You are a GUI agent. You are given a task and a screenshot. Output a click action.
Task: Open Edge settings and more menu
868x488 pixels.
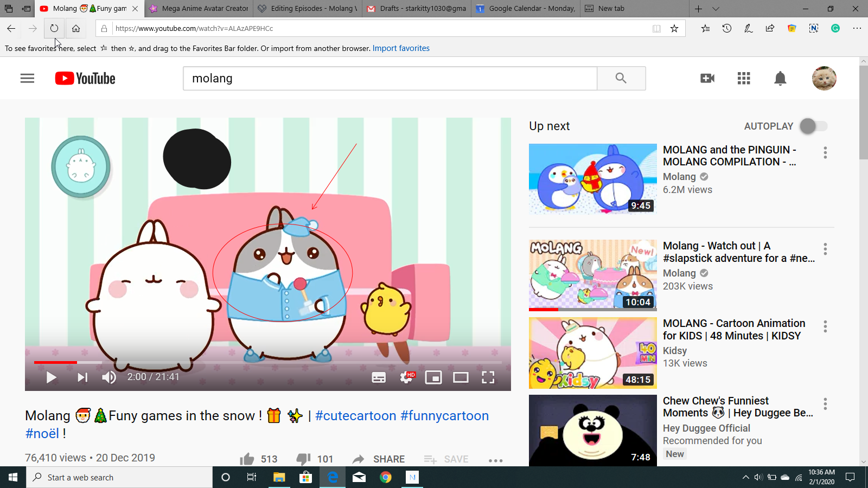pyautogui.click(x=857, y=29)
